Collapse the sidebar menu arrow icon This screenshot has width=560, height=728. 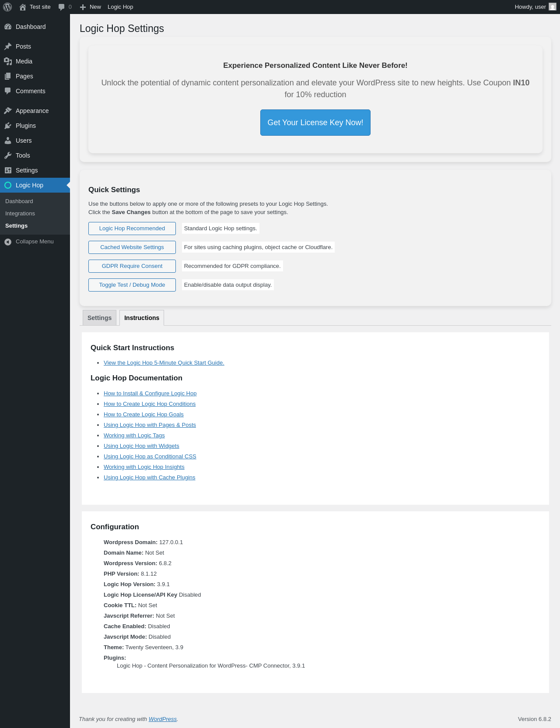[x=8, y=242]
